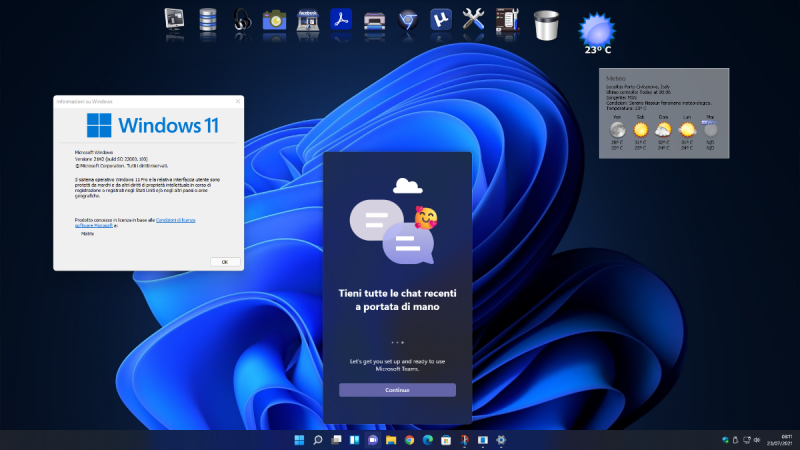This screenshot has width=800, height=450.
Task: Open the Condizioni di licenza link
Action: click(x=175, y=220)
